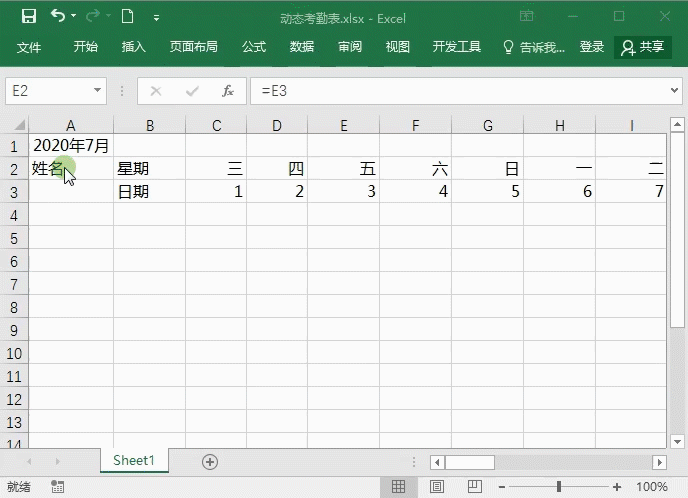Expand the formula bar
This screenshot has width=688, height=498.
674,91
